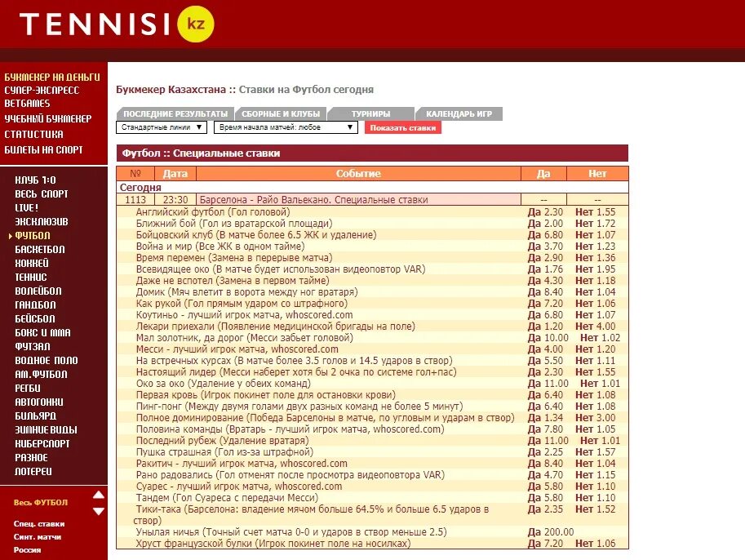Bet Нет 1.52 on Тики-така

(x=595, y=509)
